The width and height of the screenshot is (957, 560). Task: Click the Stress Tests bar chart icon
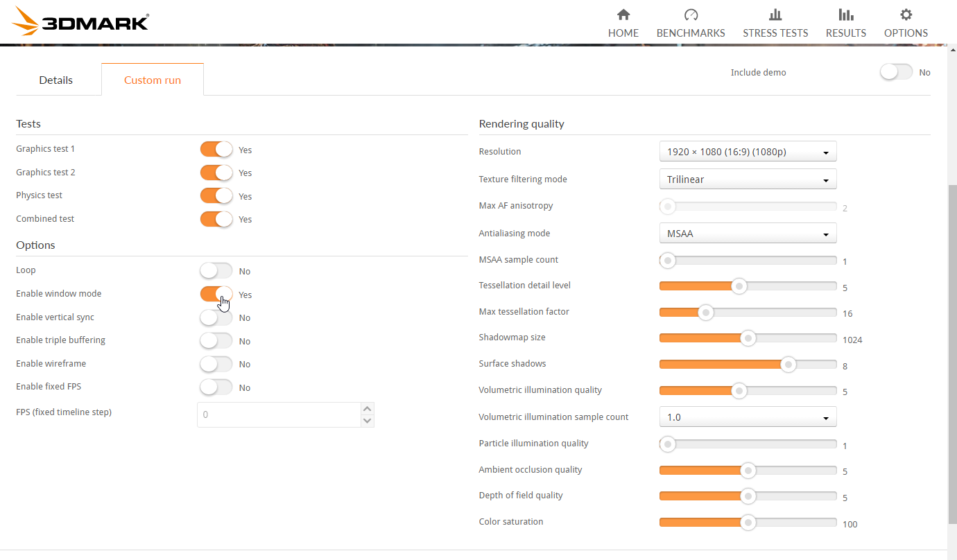click(x=775, y=15)
